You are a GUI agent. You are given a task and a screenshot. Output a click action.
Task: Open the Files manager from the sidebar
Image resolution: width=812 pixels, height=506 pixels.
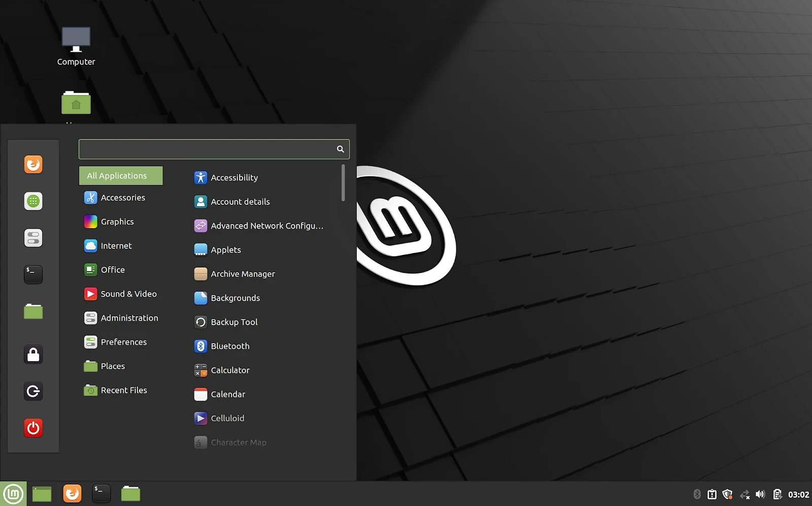coord(33,311)
